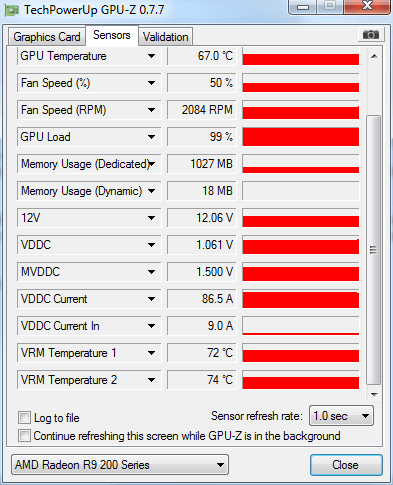Close the window using title bar X
Image resolution: width=393 pixels, height=485 pixels.
tap(367, 6)
